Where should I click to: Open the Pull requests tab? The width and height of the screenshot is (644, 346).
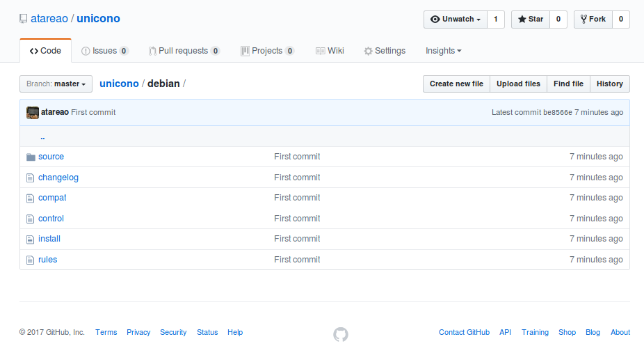(x=184, y=51)
